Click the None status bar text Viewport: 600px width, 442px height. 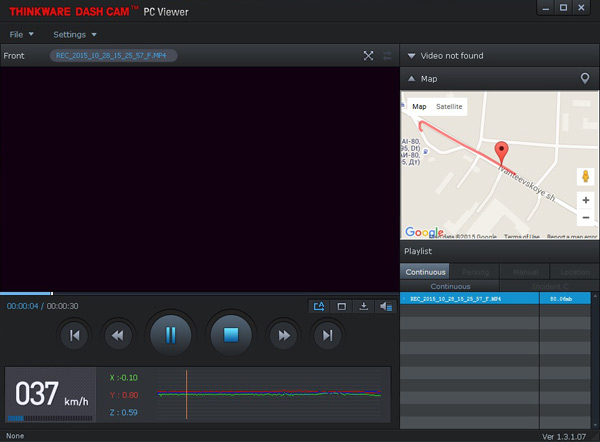pos(15,436)
